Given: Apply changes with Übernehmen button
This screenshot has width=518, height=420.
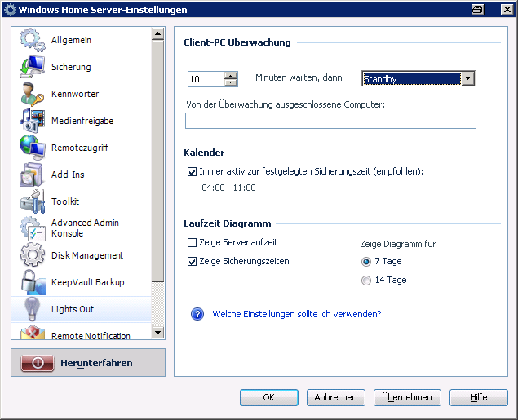Looking at the screenshot, I should point(407,397).
